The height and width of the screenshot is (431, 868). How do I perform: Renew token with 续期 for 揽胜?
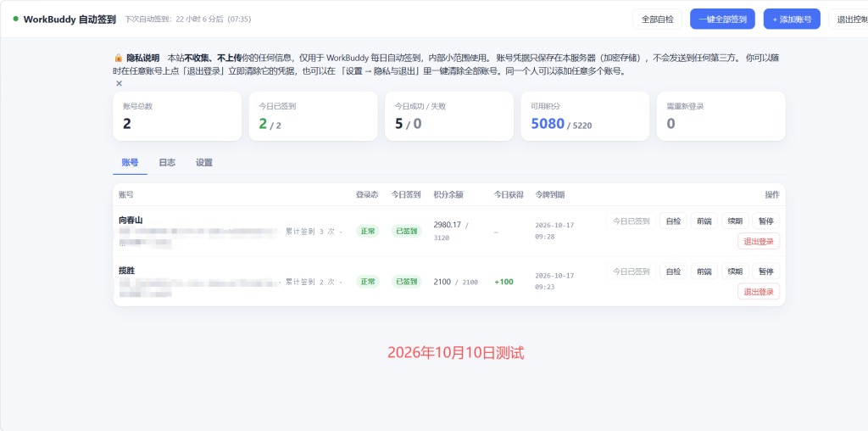click(x=735, y=271)
